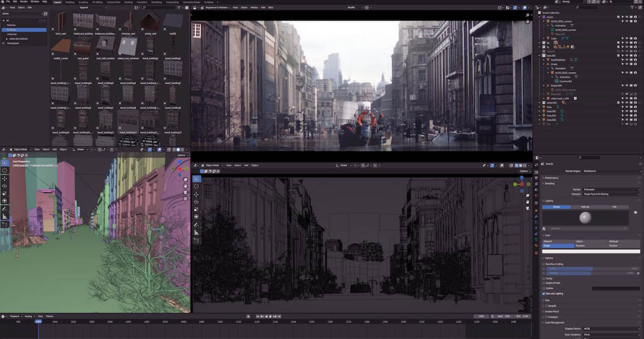Select Add Cube tool in the wireframe viewport
Image resolution: width=644 pixels, height=339 pixels.
[196, 240]
